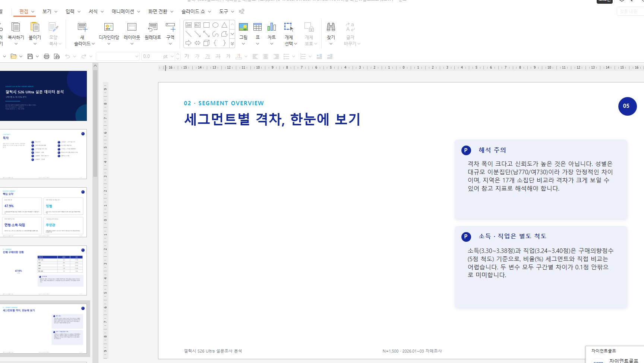644x363 pixels.
Task: Select the straight line shape tool
Action: tap(189, 34)
